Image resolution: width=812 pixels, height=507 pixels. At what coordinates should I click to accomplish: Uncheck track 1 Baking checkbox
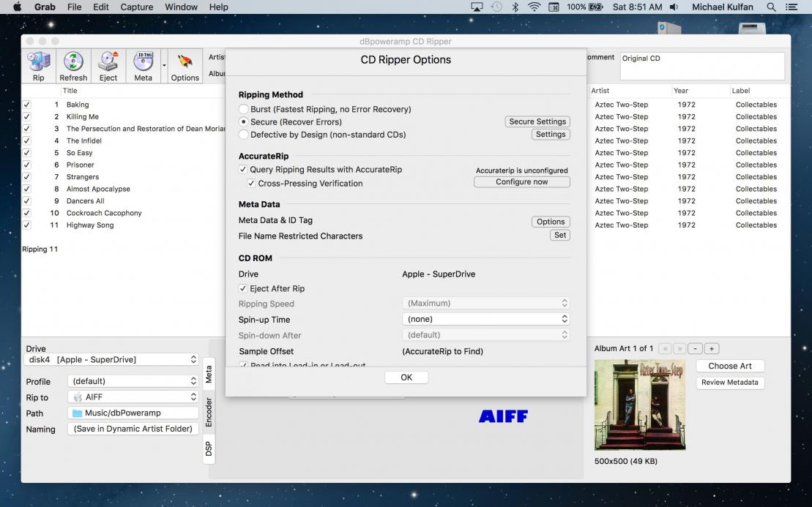(x=27, y=105)
